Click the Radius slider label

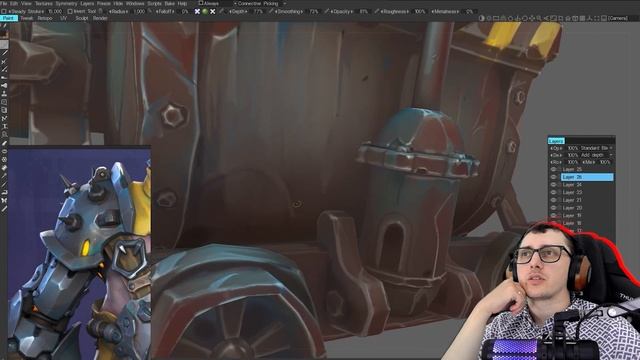118,11
